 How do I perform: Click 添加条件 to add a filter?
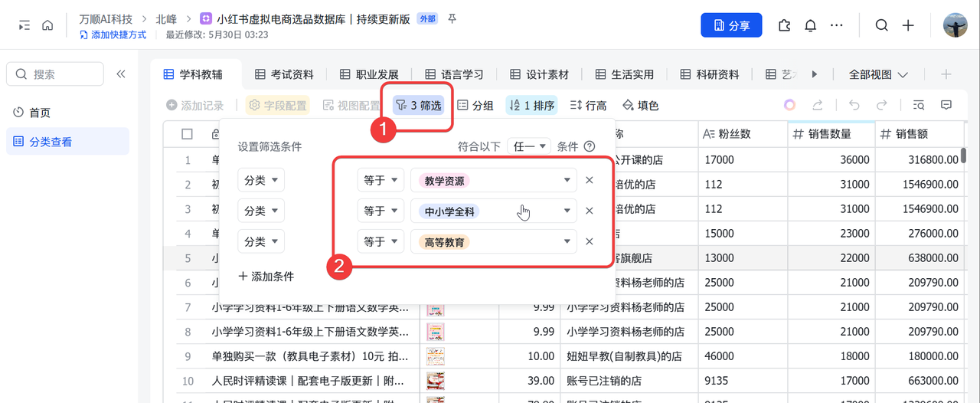tap(266, 276)
